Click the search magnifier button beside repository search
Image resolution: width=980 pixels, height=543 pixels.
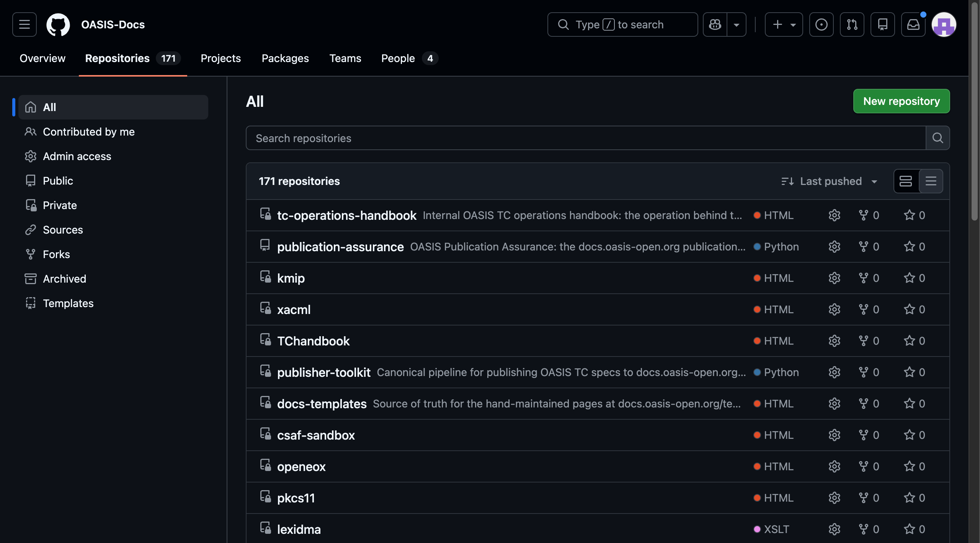tap(938, 138)
